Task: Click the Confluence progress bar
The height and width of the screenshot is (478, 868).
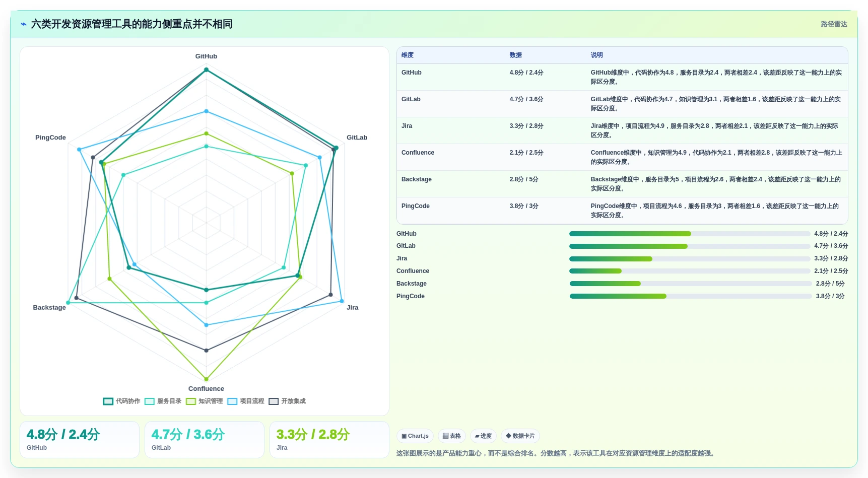Action: 690,271
